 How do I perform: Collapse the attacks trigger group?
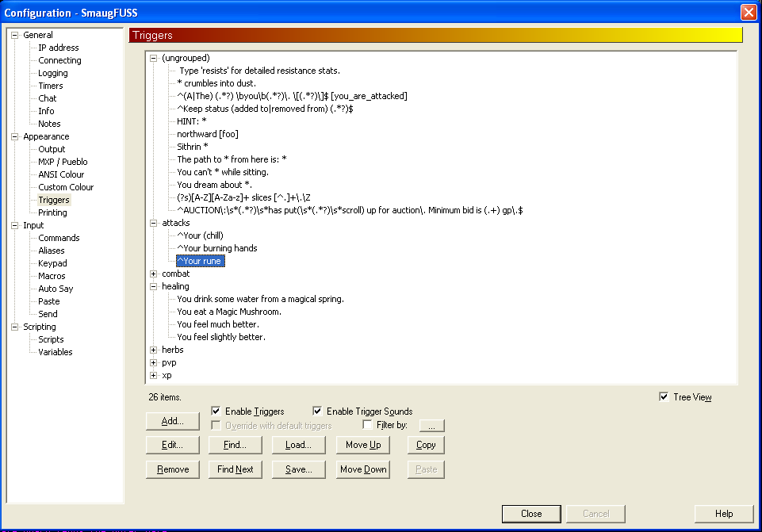click(x=154, y=223)
